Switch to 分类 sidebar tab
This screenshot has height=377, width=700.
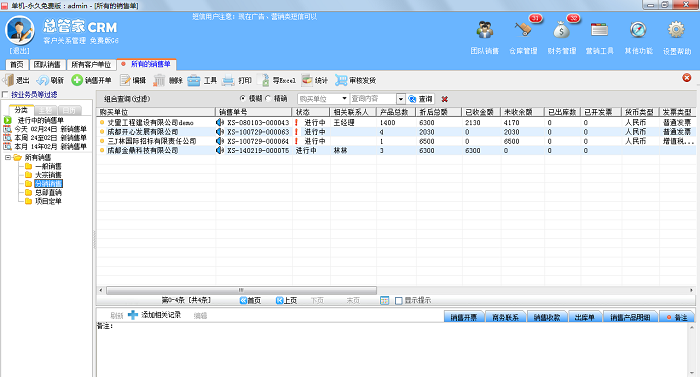(21, 109)
